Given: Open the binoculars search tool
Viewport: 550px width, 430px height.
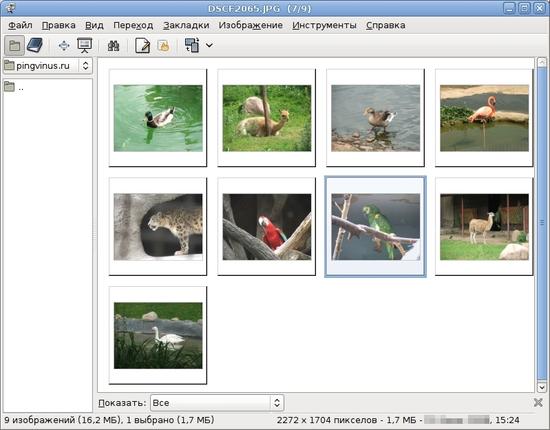Looking at the screenshot, I should pyautogui.click(x=113, y=46).
